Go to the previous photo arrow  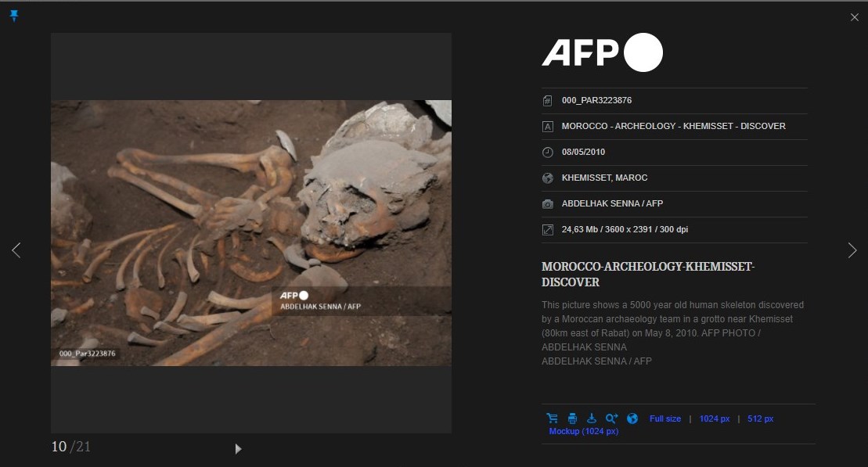[16, 250]
